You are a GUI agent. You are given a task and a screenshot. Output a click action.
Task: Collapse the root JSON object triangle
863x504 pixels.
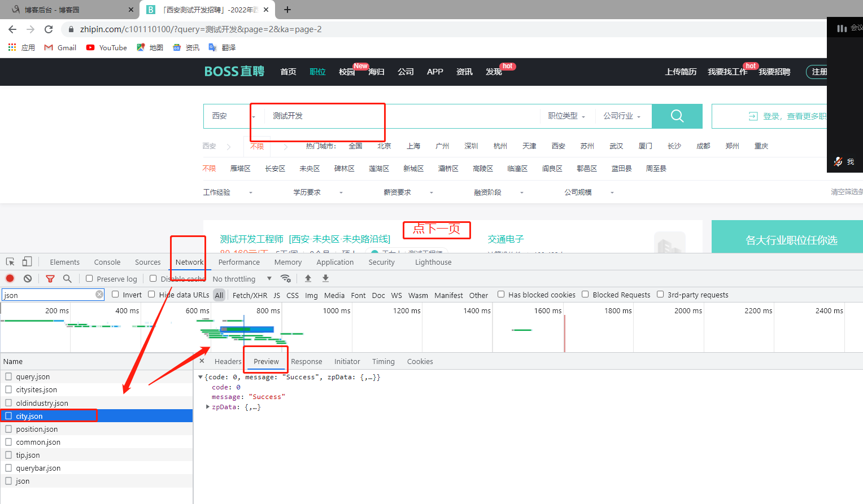click(201, 377)
